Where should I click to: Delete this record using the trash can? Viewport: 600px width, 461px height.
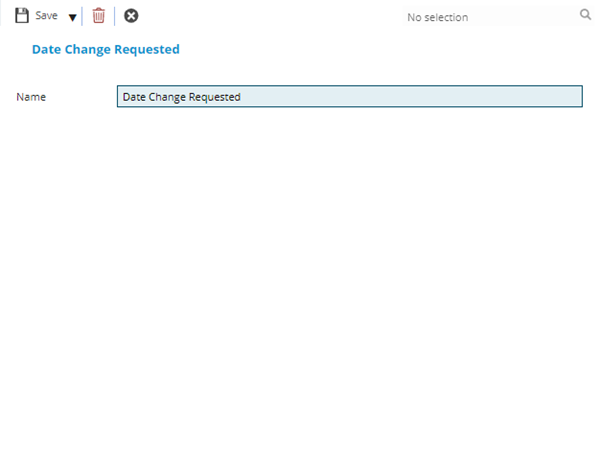tap(98, 16)
